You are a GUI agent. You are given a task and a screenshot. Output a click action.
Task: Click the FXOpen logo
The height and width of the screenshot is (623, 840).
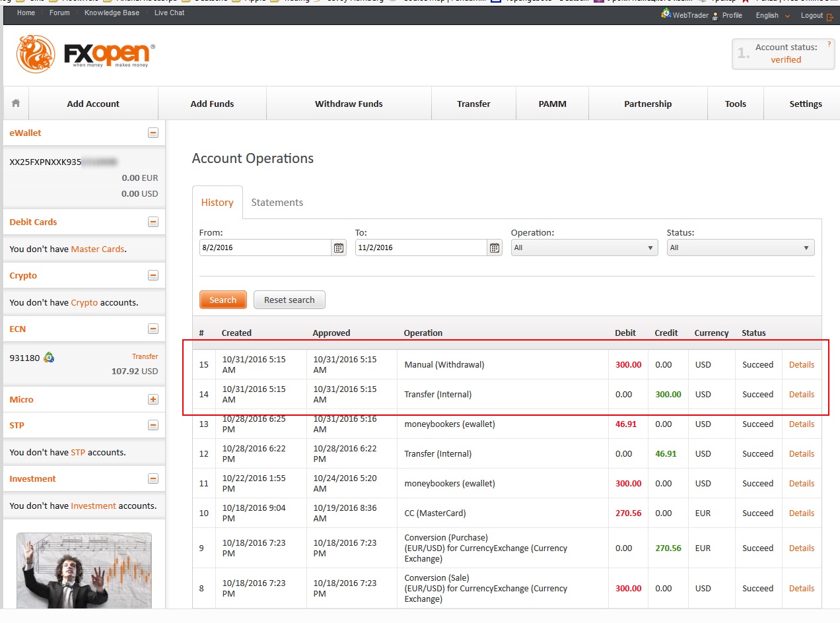click(x=86, y=54)
